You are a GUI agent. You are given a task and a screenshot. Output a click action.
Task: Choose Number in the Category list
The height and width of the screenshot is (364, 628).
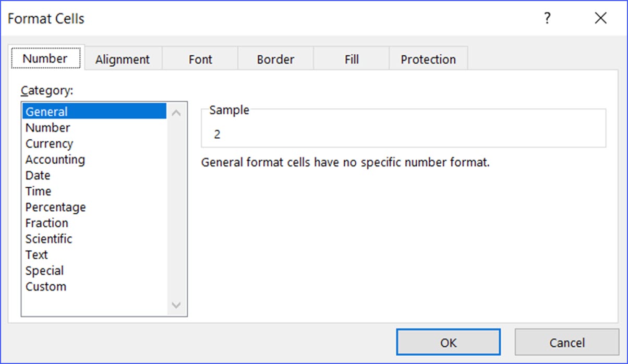(47, 128)
